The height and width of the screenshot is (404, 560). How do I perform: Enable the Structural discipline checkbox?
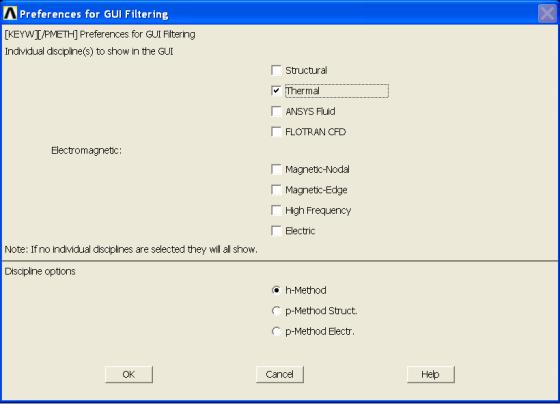click(276, 70)
